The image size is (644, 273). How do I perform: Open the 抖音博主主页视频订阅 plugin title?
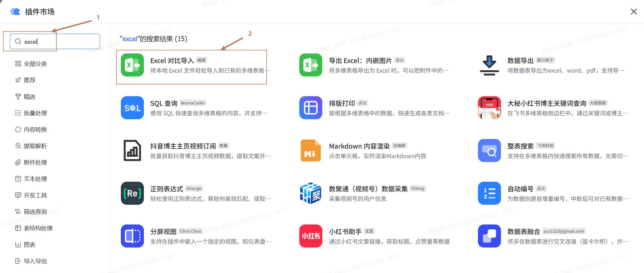pos(183,146)
